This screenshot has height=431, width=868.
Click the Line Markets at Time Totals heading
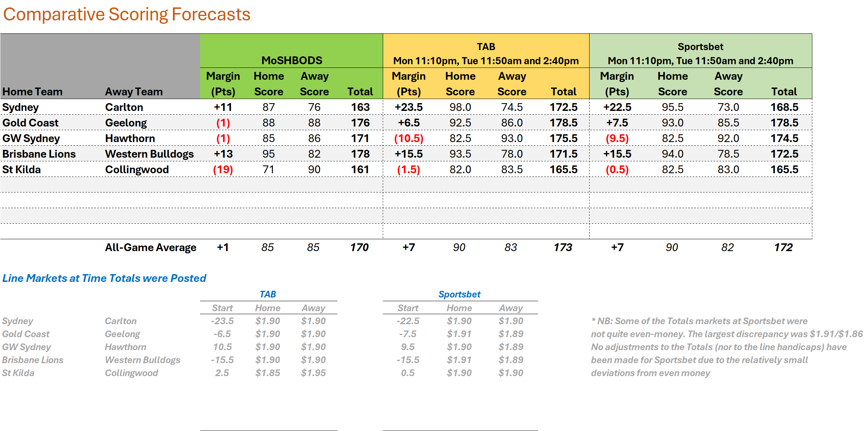104,278
